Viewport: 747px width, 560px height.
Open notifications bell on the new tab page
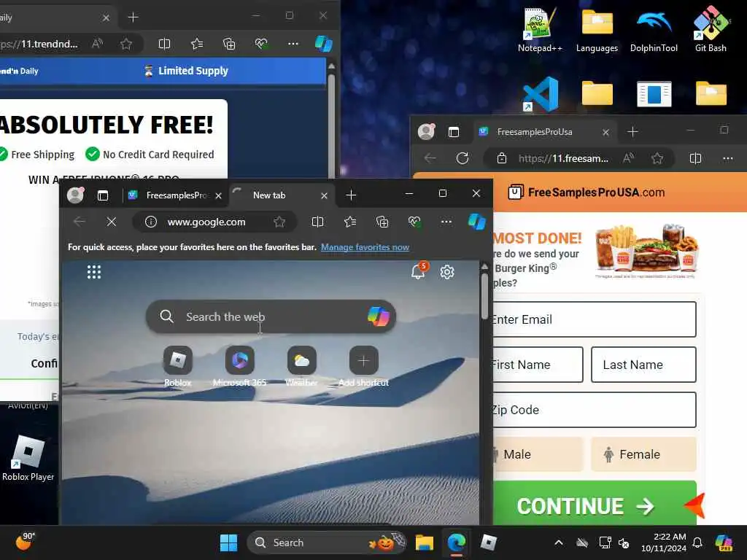pos(418,271)
